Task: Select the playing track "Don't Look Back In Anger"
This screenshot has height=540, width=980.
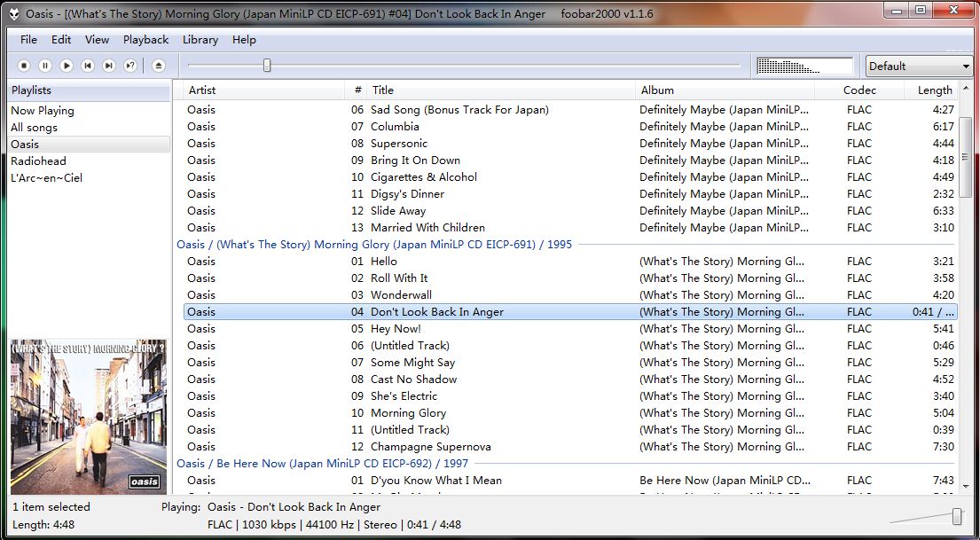Action: click(x=570, y=312)
